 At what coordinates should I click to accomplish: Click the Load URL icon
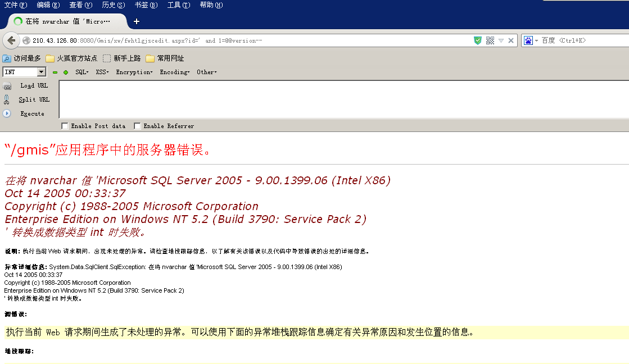pos(7,86)
